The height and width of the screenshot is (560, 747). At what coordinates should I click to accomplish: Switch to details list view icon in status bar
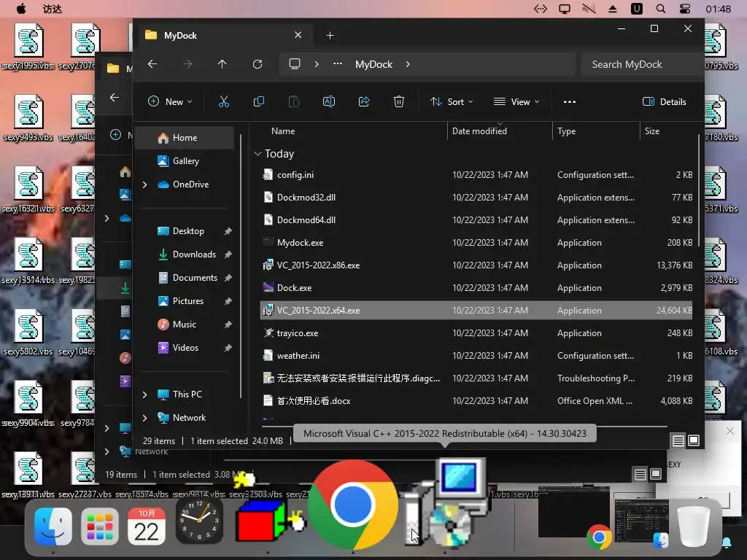tap(678, 441)
